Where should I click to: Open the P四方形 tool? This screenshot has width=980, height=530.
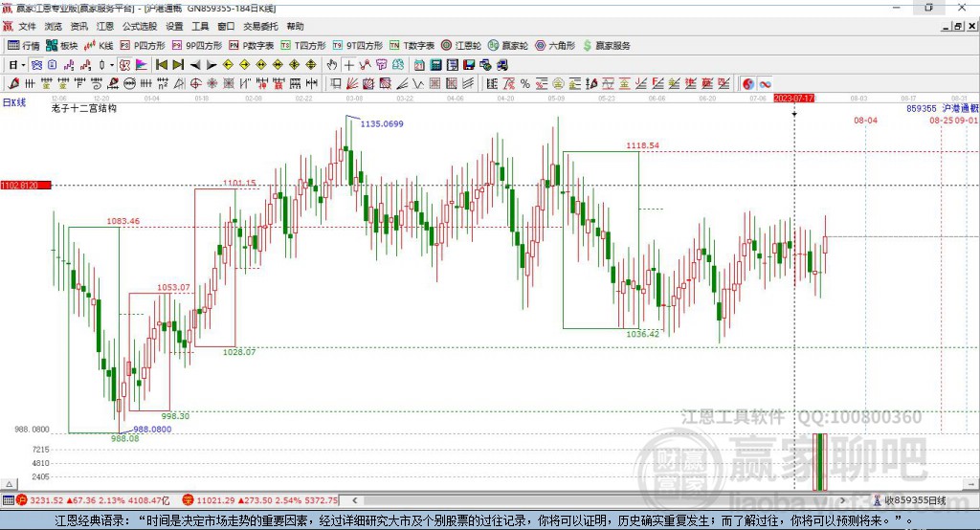pos(143,46)
